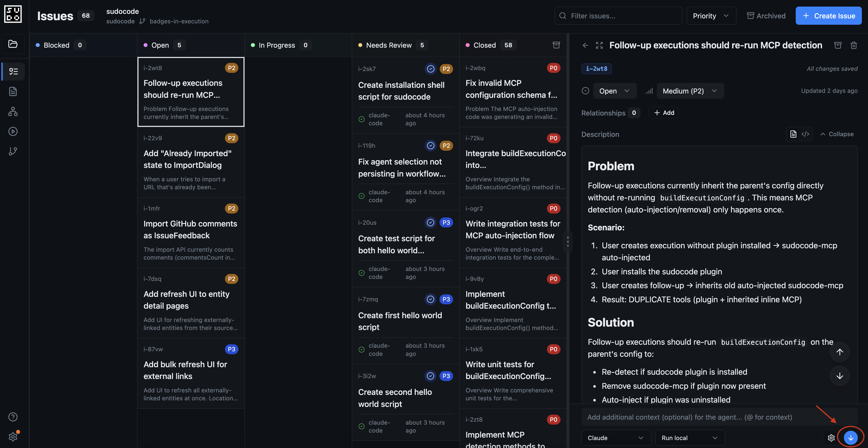
Task: Switch description to markdown code view
Action: point(805,134)
